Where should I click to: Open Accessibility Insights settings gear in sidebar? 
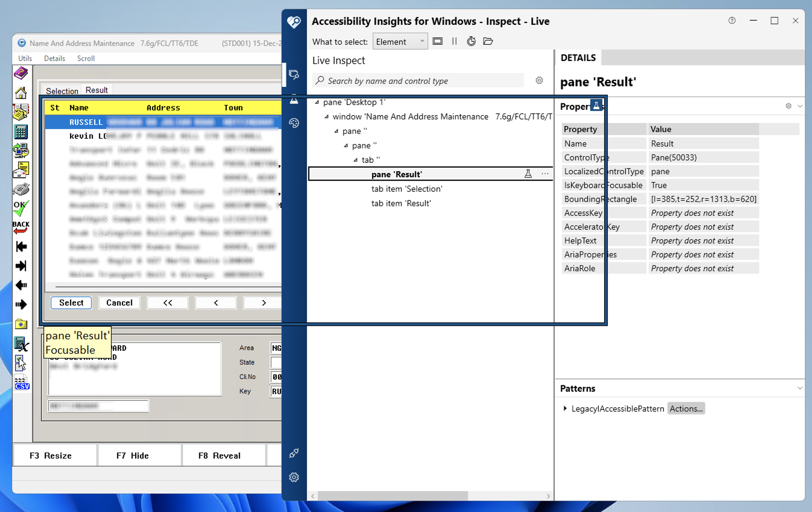pos(294,477)
